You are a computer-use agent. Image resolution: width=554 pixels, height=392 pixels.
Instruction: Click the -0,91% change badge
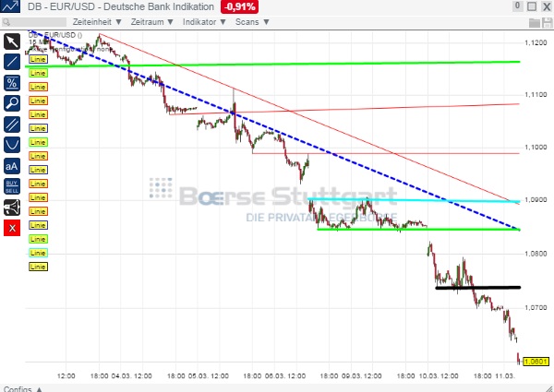(239, 6)
